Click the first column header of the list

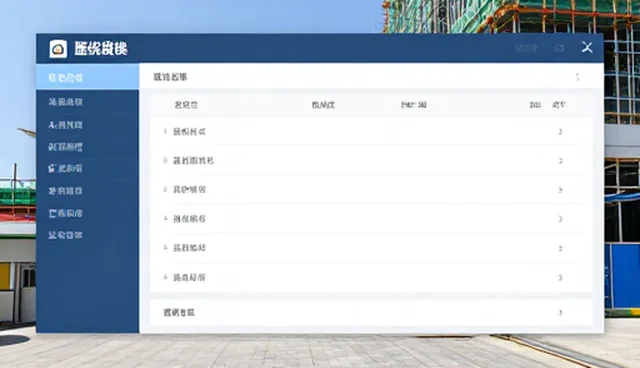tap(186, 105)
